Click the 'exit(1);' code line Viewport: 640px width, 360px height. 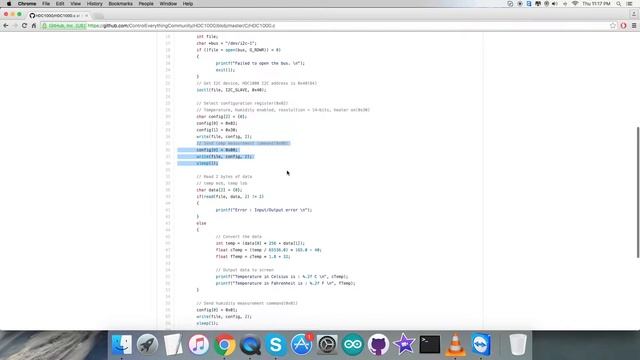point(225,70)
